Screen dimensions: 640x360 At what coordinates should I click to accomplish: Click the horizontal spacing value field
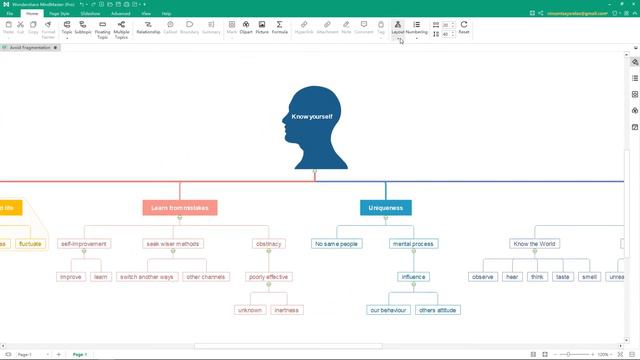click(446, 25)
